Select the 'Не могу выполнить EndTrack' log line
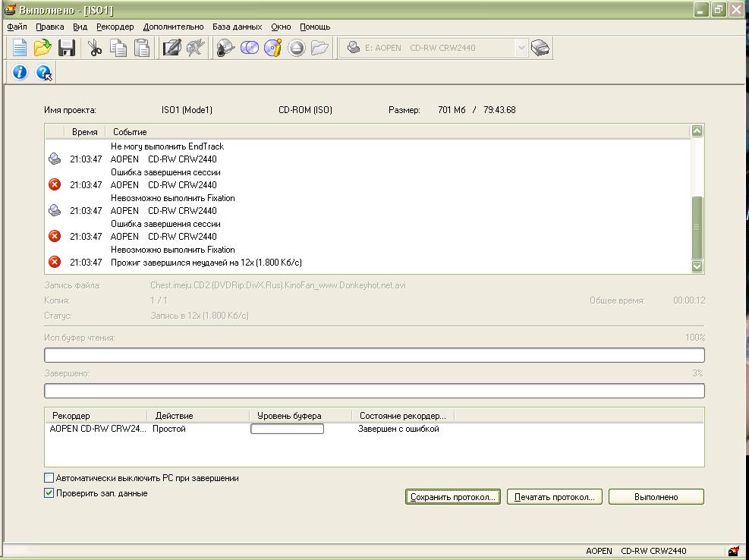 pos(167,146)
